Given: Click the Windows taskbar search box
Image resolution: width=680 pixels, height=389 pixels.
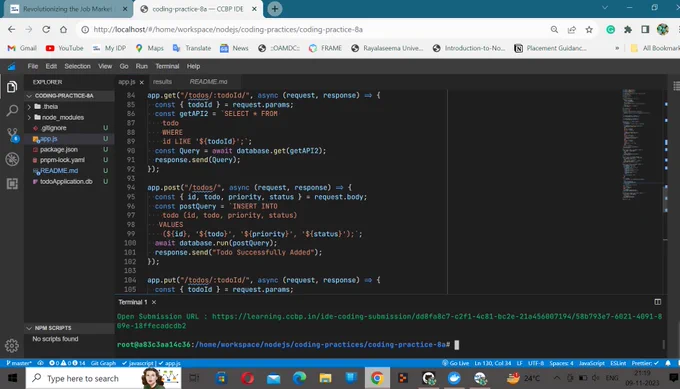Looking at the screenshot, I should click(103, 378).
